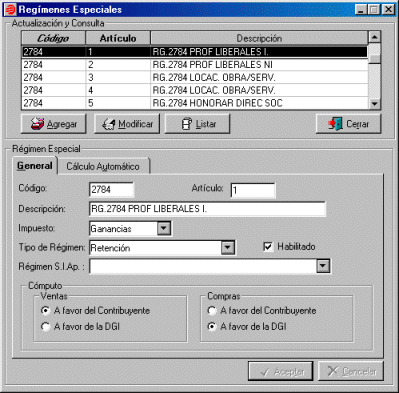Click the Aceptar checkmark icon
Viewport: 399px width, 393px height.
pos(265,372)
